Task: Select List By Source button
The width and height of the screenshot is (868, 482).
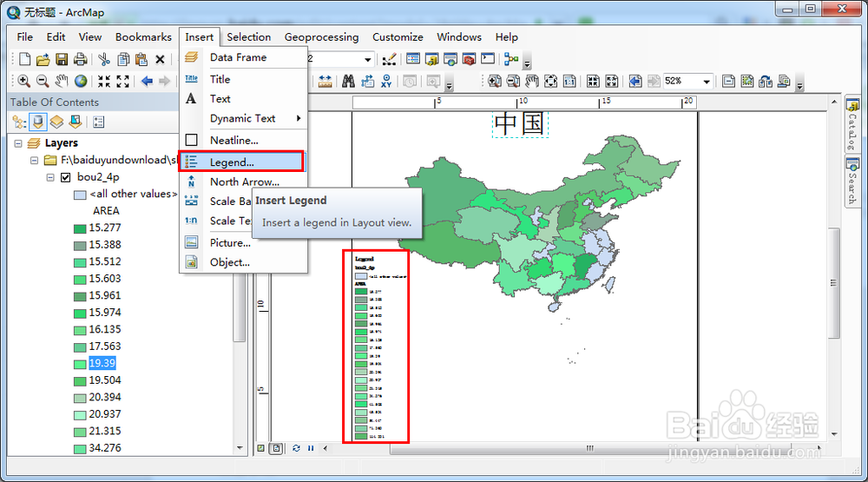Action: pos(37,122)
